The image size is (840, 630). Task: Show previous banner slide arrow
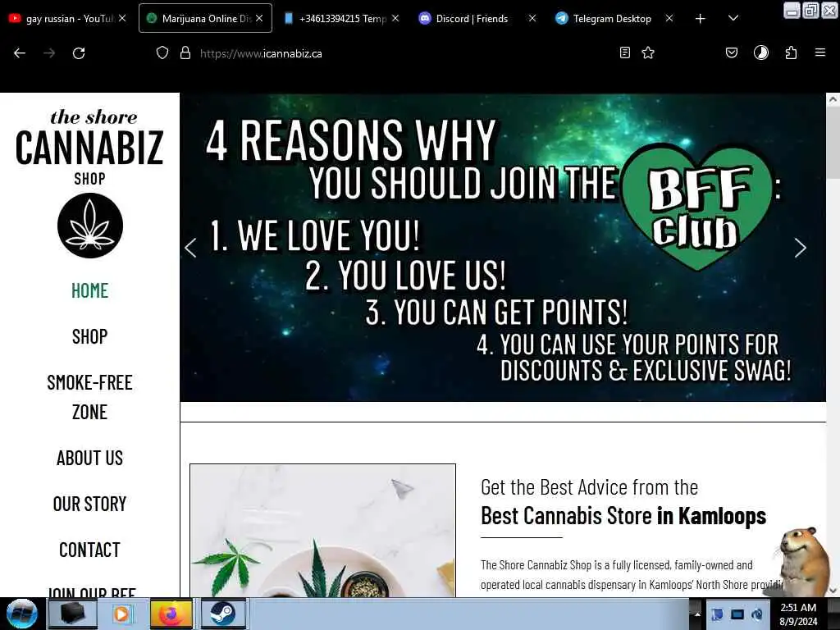tap(190, 248)
